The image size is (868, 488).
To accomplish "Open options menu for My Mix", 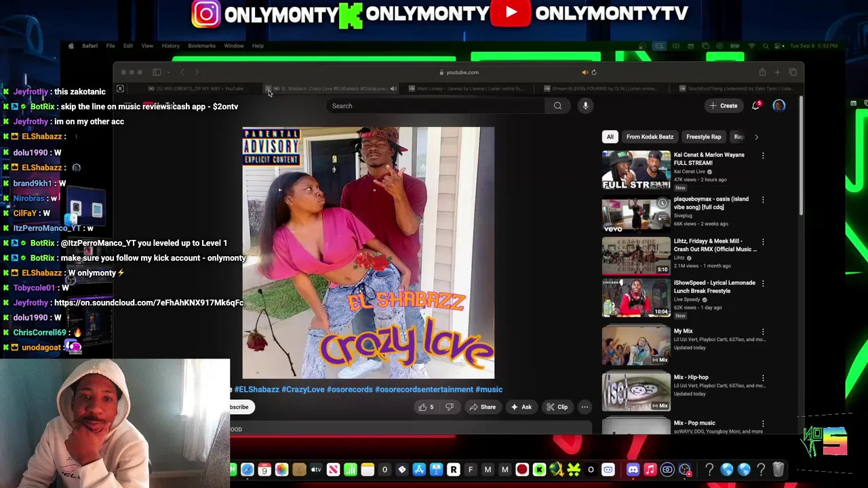I will pos(763,332).
